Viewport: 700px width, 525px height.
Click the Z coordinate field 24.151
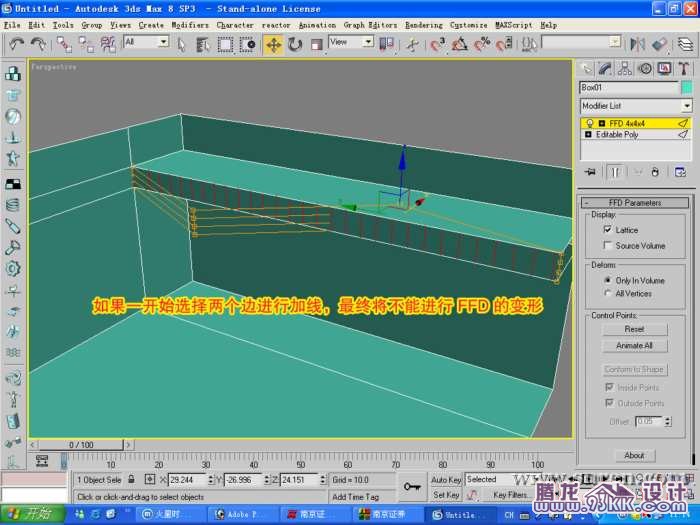(x=299, y=480)
